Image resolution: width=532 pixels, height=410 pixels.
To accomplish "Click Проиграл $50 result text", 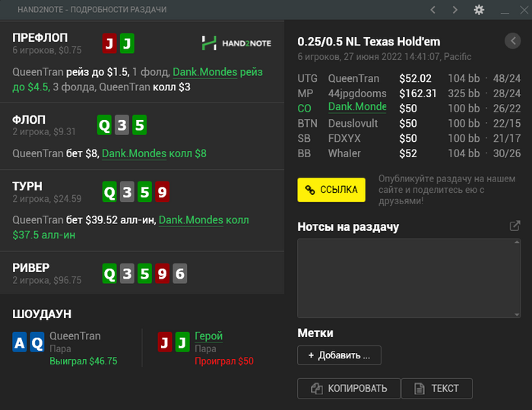I will [224, 361].
